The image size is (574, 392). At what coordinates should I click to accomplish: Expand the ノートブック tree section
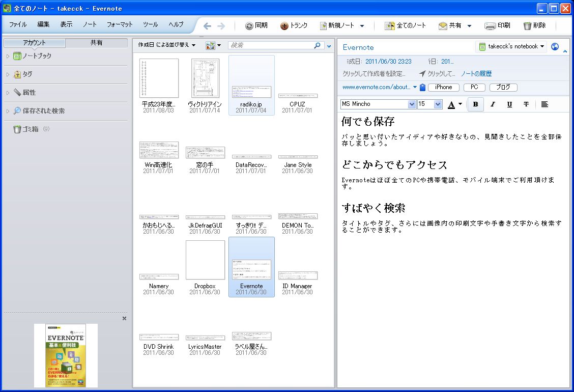(8, 56)
